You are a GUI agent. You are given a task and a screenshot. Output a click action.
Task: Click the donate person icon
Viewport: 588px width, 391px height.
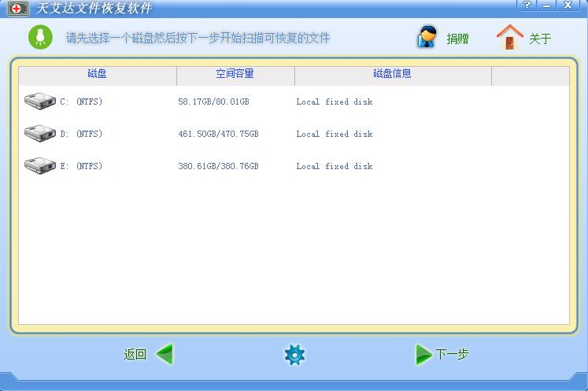pos(427,37)
